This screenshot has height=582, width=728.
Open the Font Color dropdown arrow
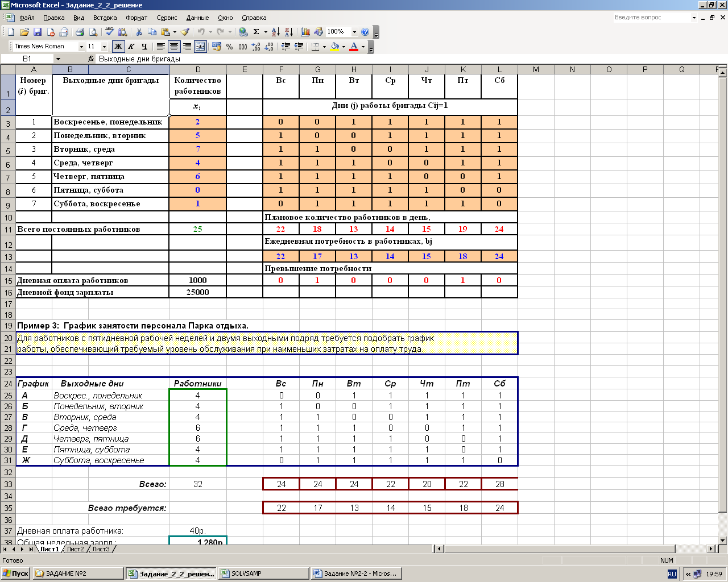click(363, 47)
